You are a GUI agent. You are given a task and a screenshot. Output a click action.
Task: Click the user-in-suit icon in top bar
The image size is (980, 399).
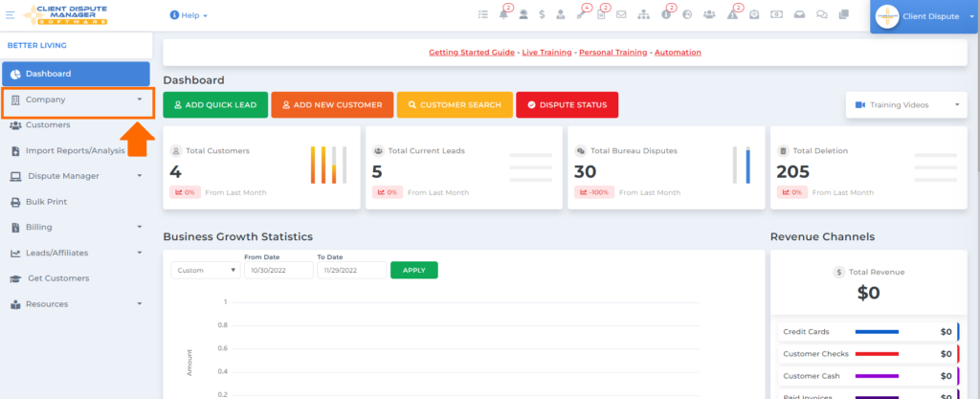[561, 15]
